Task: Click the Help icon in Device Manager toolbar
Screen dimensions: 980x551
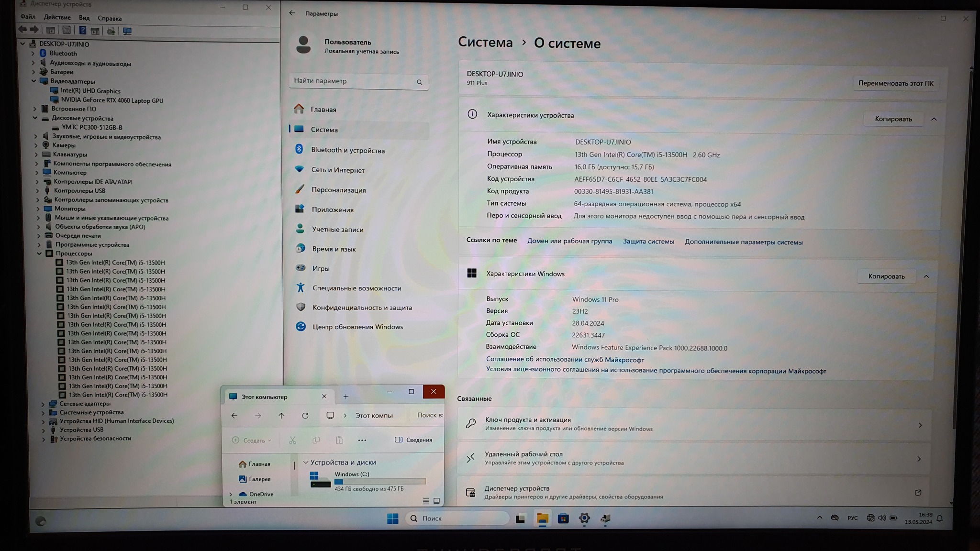Action: [x=82, y=31]
